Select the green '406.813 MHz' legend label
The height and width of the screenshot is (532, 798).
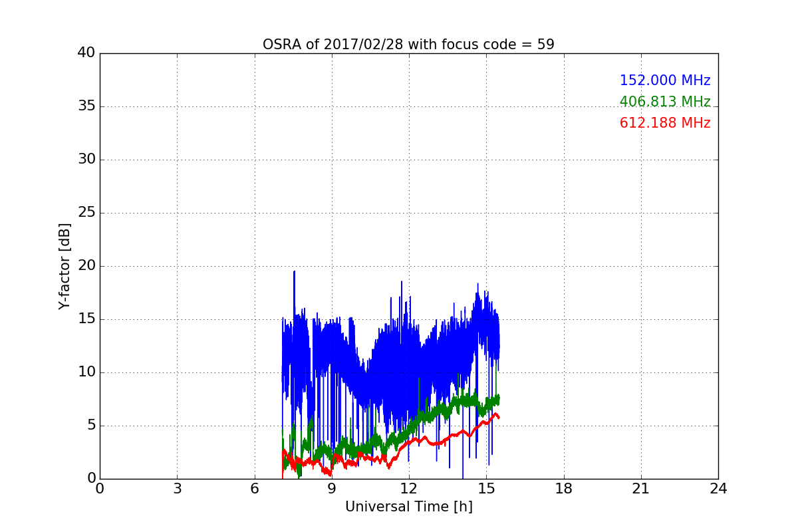point(665,102)
